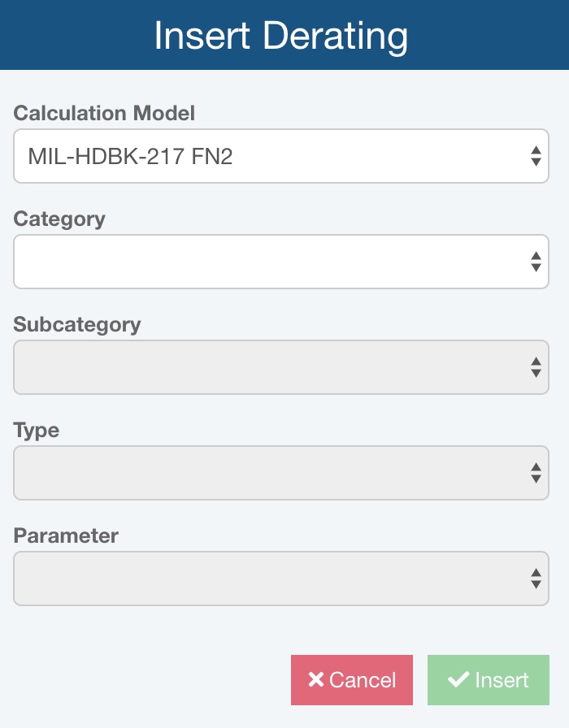
Task: Click the Subcategory field label
Action: 77,324
